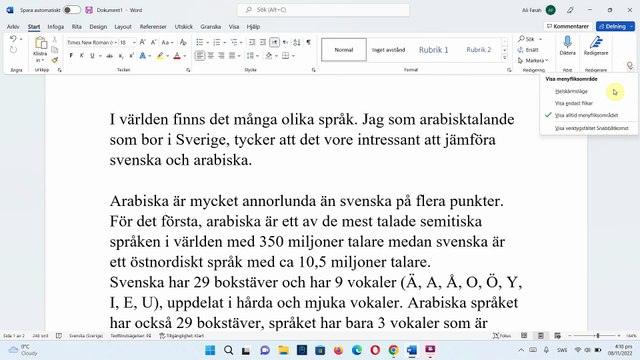The image size is (640, 360).
Task: Clear all formatting with the eraser A icon
Action: (x=183, y=42)
